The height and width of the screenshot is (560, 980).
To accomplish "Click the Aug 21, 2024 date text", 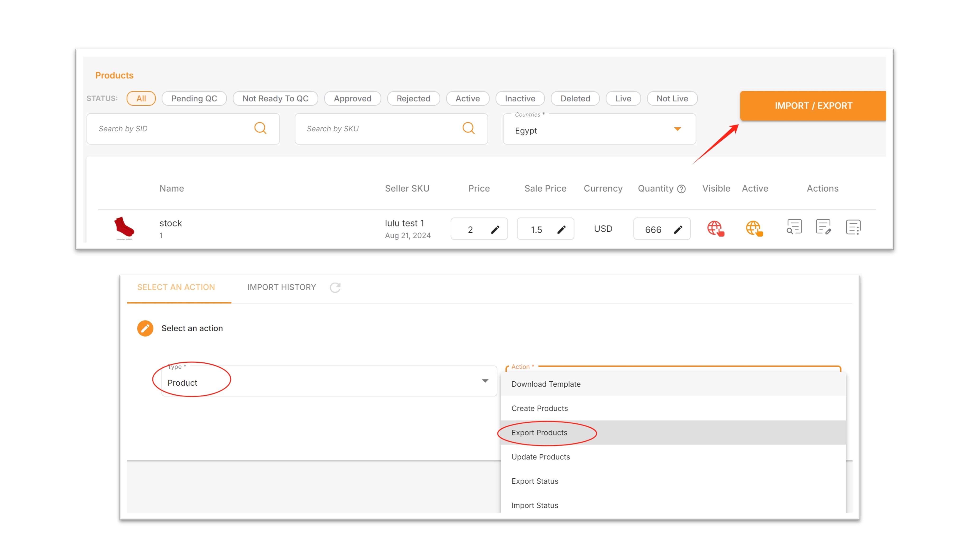I will click(407, 235).
